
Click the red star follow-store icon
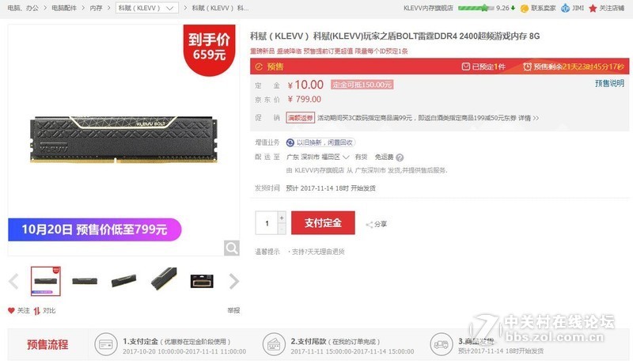[x=592, y=8]
